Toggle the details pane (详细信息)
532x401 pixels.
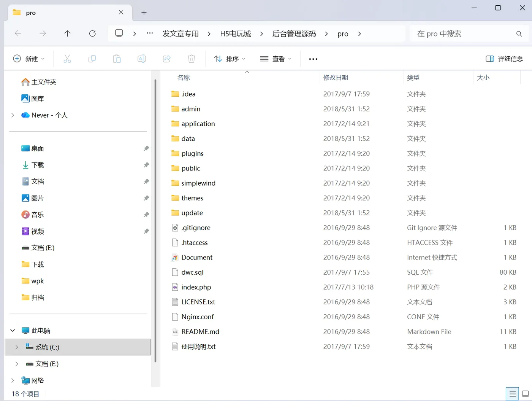504,59
